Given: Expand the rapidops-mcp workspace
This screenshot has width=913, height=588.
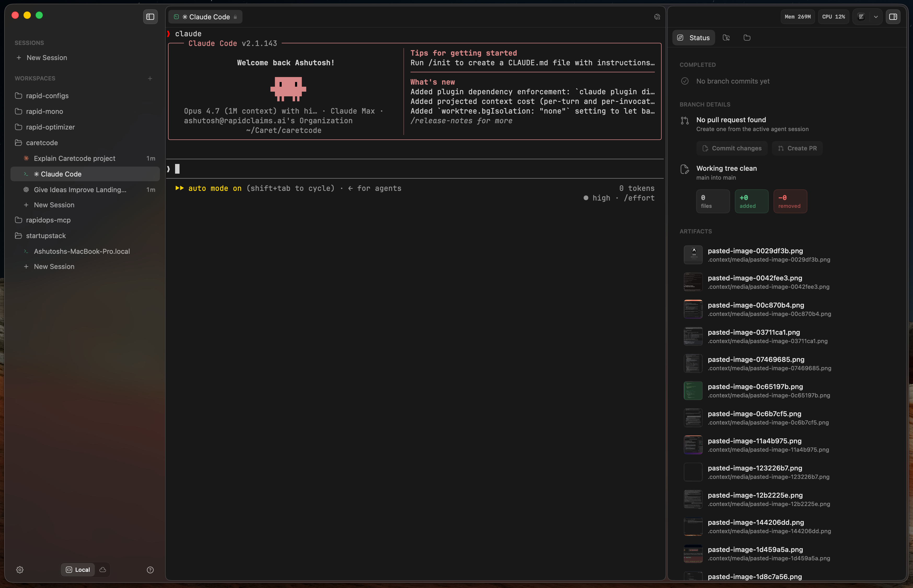Looking at the screenshot, I should click(x=85, y=220).
